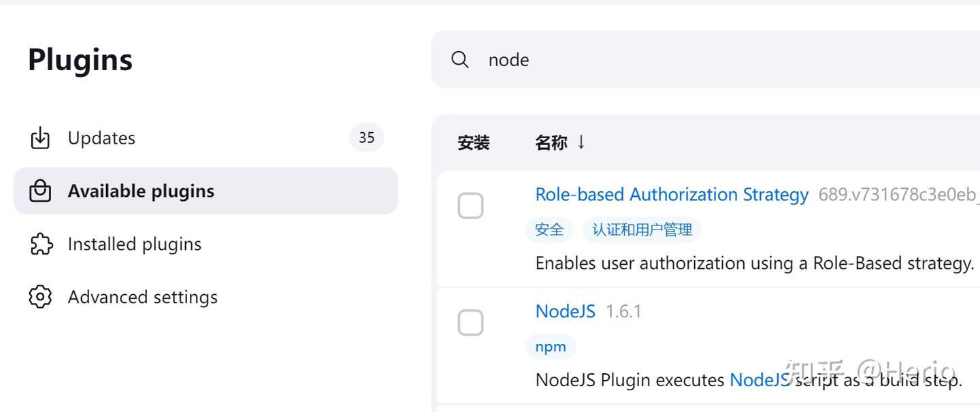Open the Advanced settings section
980x412 pixels.
[x=142, y=297]
